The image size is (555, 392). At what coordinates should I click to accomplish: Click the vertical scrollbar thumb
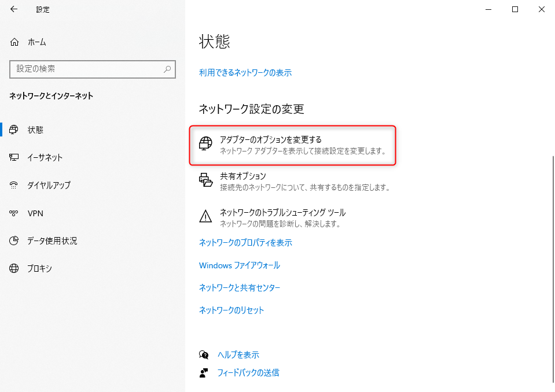[x=553, y=269]
